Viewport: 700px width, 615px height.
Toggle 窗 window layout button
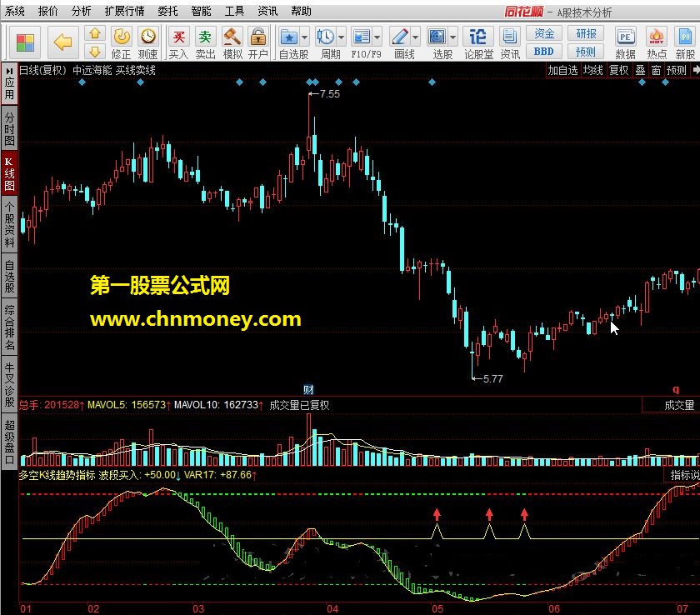point(656,70)
